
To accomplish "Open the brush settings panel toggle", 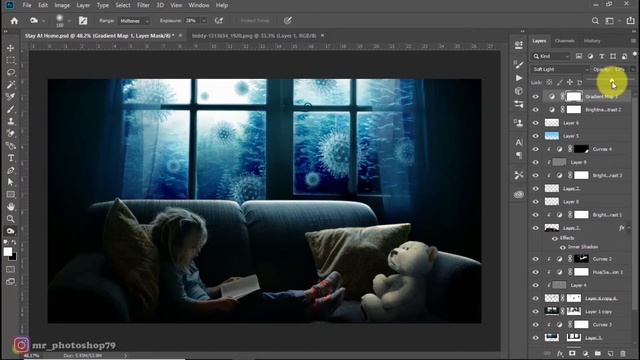I will click(x=83, y=20).
